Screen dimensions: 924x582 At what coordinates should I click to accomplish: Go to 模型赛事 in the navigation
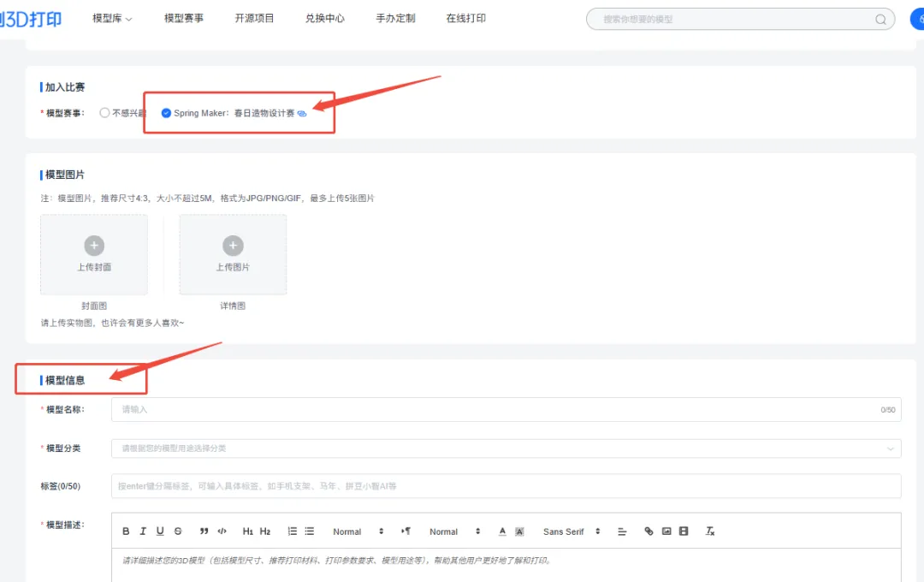point(184,18)
